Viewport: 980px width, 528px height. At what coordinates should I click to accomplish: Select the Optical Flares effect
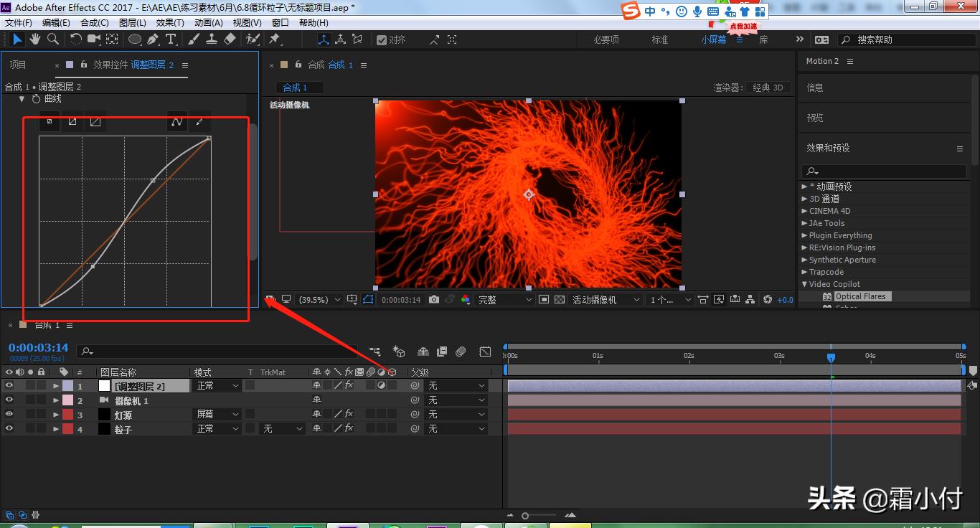click(x=860, y=296)
